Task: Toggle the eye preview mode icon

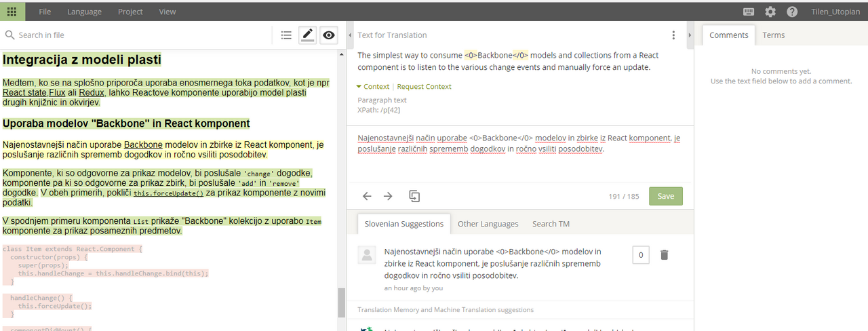Action: point(329,35)
